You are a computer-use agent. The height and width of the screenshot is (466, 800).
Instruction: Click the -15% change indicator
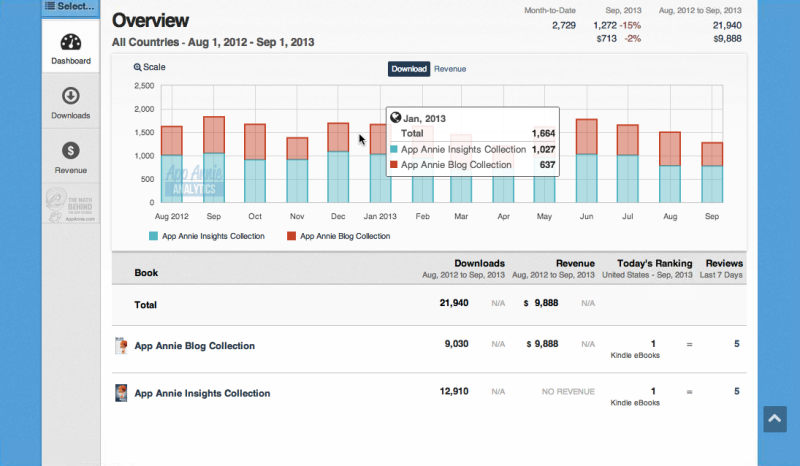point(630,26)
